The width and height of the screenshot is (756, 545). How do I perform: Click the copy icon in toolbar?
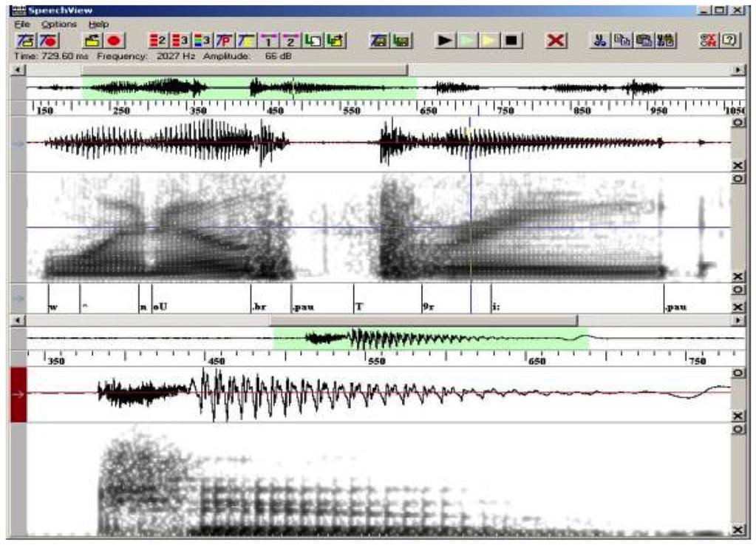622,41
